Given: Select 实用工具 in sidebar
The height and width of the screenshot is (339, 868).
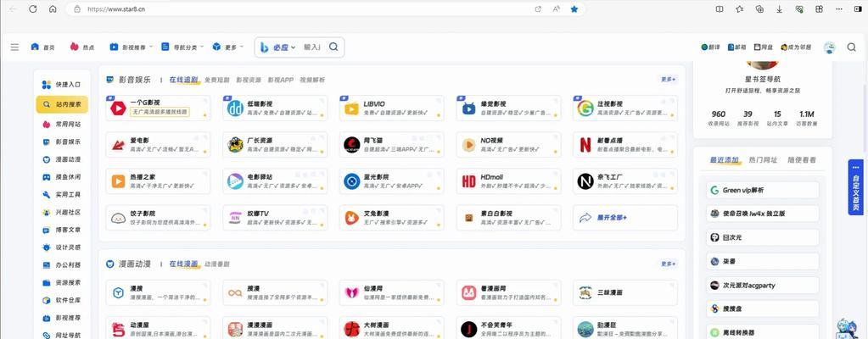Looking at the screenshot, I should (61, 195).
